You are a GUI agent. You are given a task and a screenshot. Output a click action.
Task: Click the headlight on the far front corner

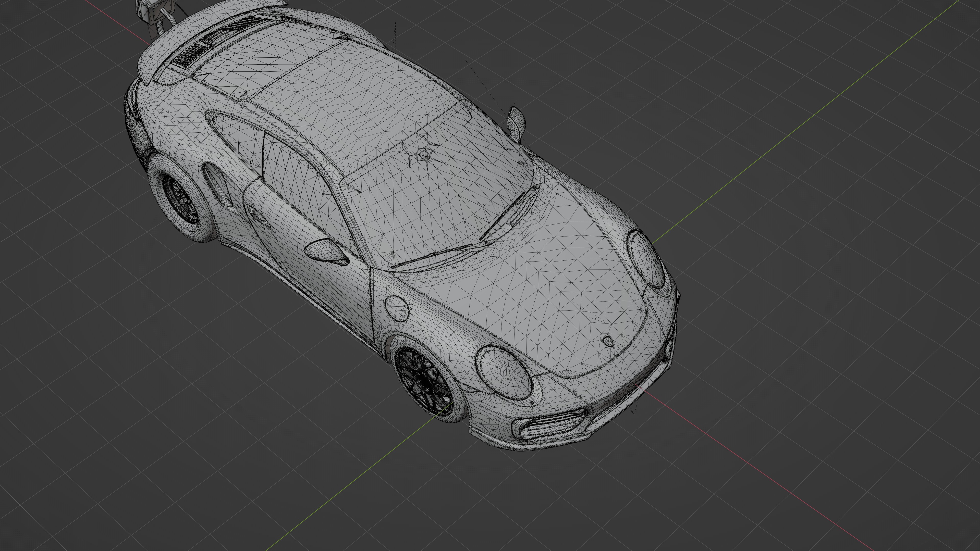click(x=646, y=259)
